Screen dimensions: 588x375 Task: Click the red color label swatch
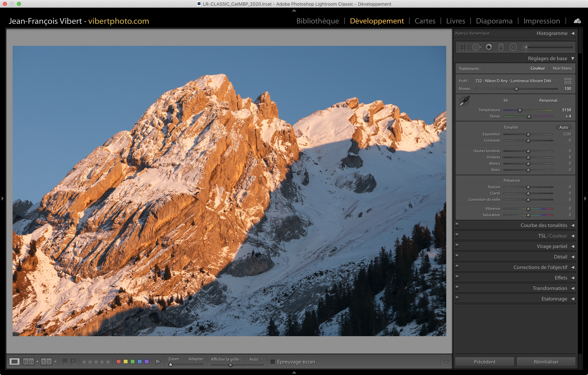tap(119, 362)
